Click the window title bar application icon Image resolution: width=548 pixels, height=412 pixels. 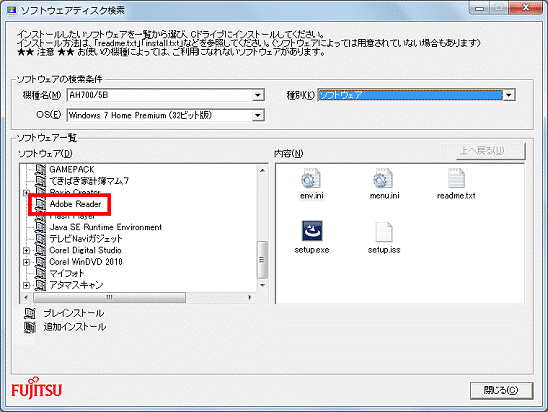tap(12, 10)
